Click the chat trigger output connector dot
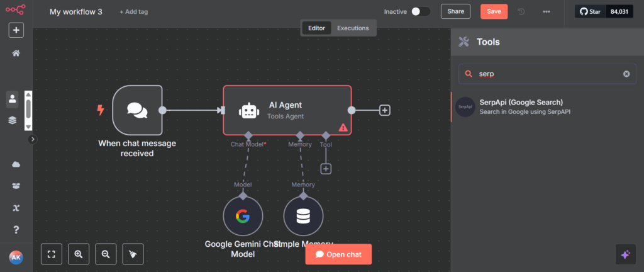This screenshot has width=644, height=272. 162,110
